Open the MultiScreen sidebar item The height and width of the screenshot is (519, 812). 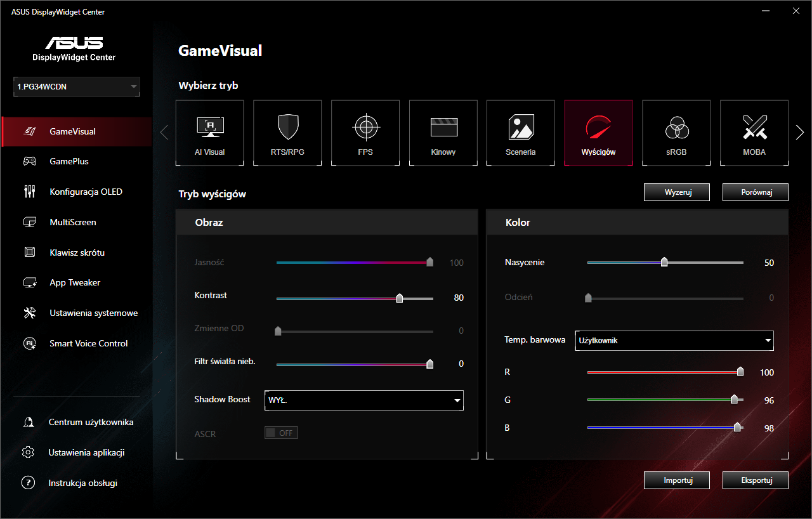pyautogui.click(x=72, y=222)
